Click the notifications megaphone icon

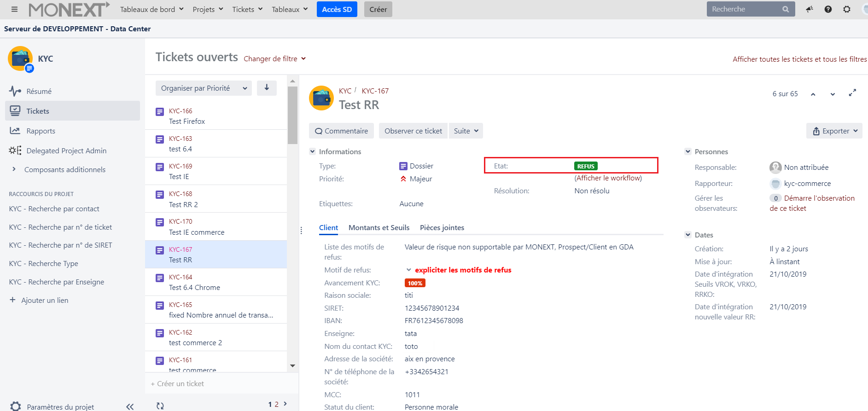(809, 9)
